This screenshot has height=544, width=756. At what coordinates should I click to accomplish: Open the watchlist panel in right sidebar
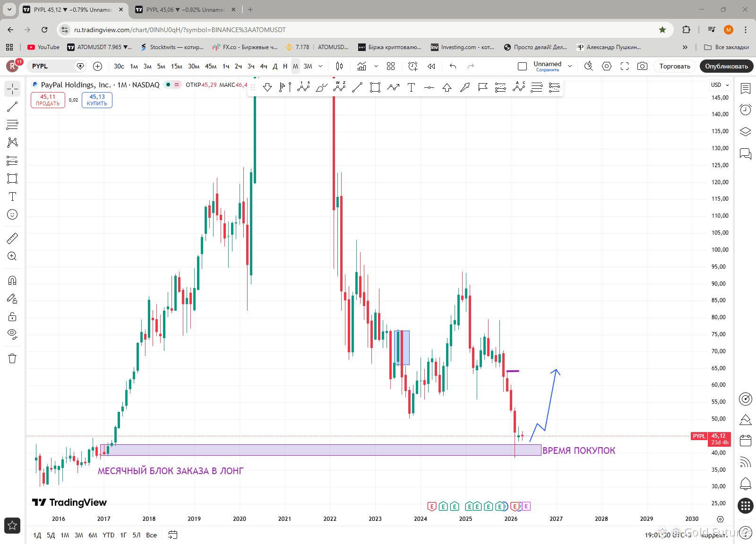(746, 88)
